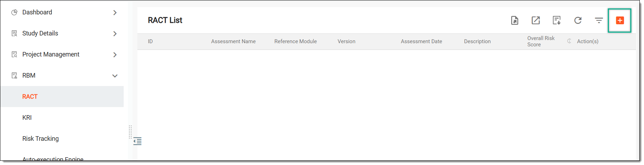644x165 pixels.
Task: Click the file shortcut arrow icon
Action: coord(514,20)
